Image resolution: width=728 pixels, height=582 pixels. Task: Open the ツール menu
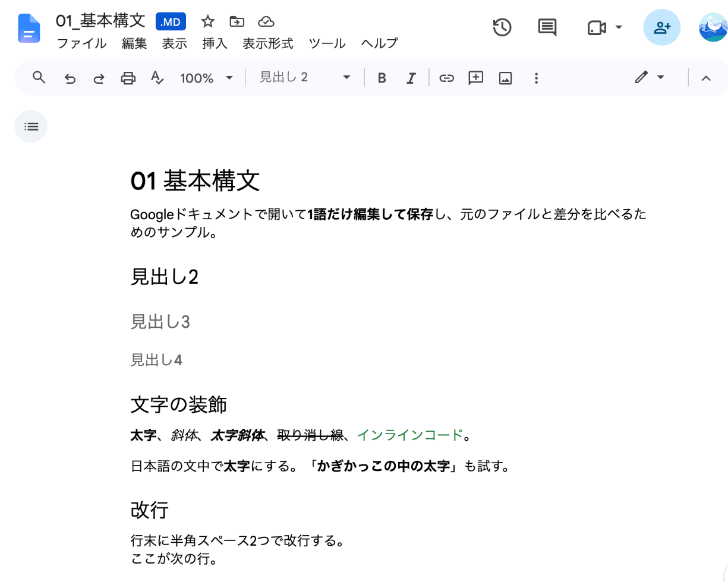(327, 43)
